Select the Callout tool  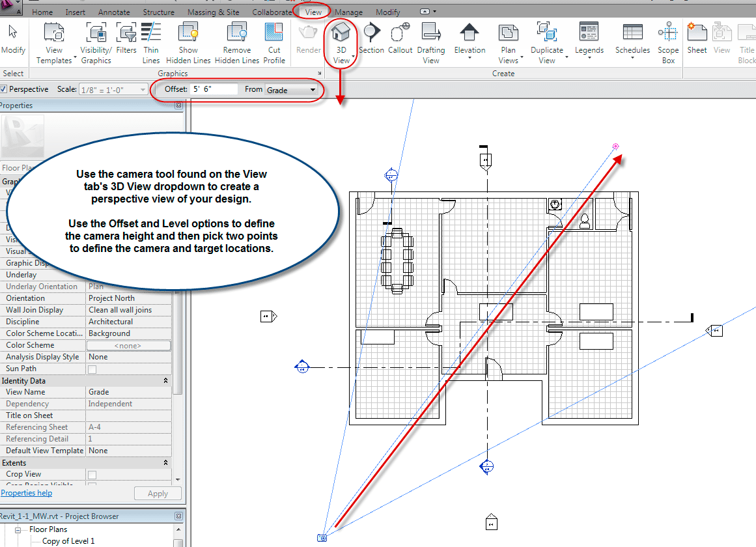click(399, 34)
